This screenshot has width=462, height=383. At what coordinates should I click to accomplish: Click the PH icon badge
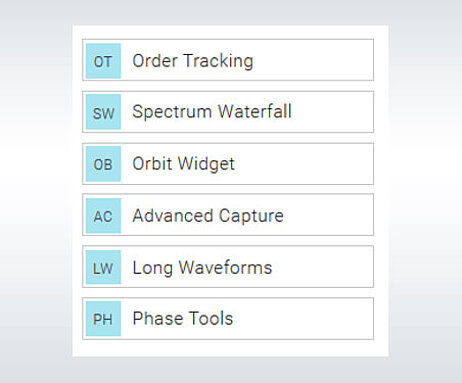pos(103,319)
